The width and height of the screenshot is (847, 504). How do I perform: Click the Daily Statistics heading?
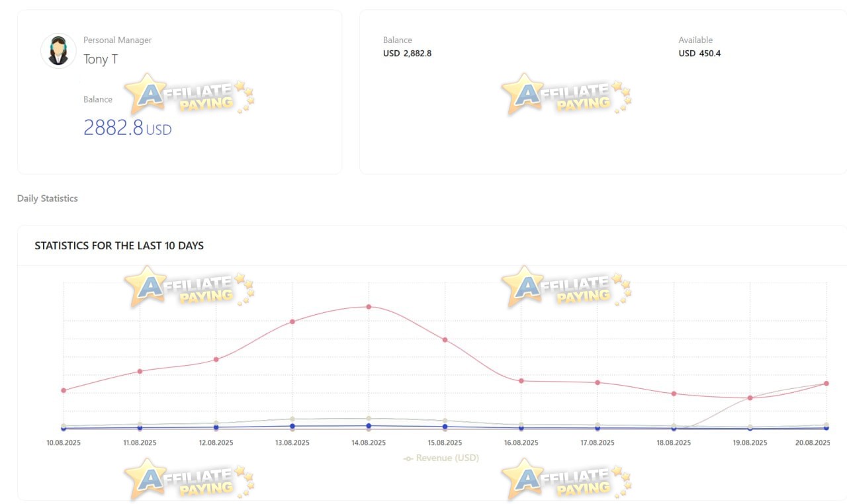(x=48, y=198)
